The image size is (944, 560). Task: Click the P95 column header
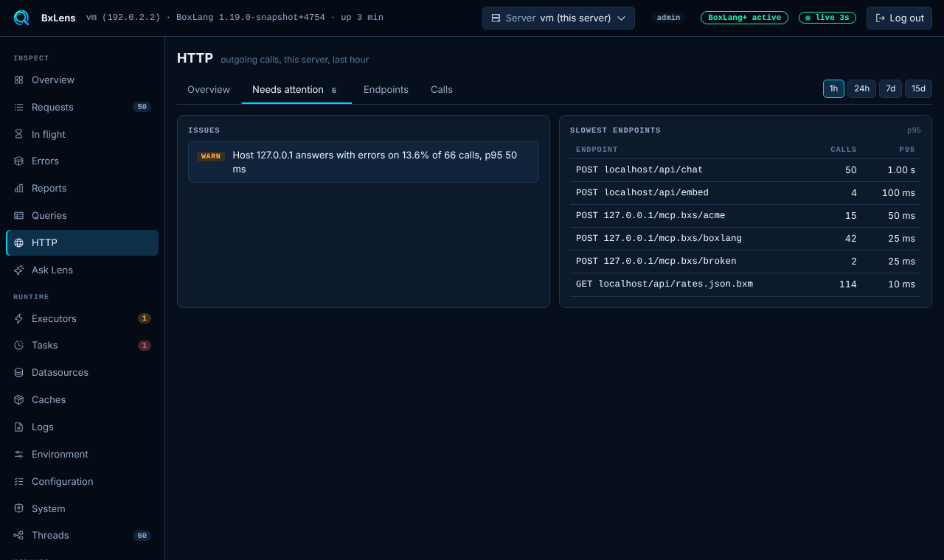(x=907, y=150)
